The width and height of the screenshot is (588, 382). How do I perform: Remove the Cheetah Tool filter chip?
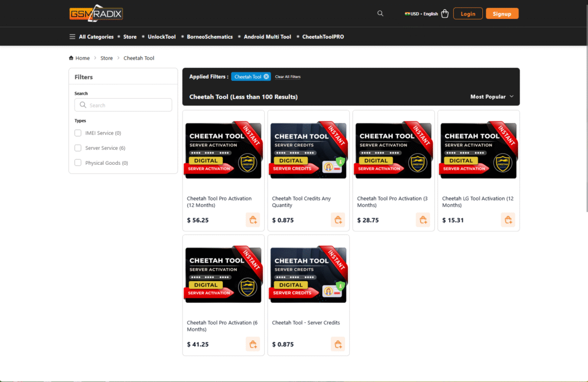point(266,76)
